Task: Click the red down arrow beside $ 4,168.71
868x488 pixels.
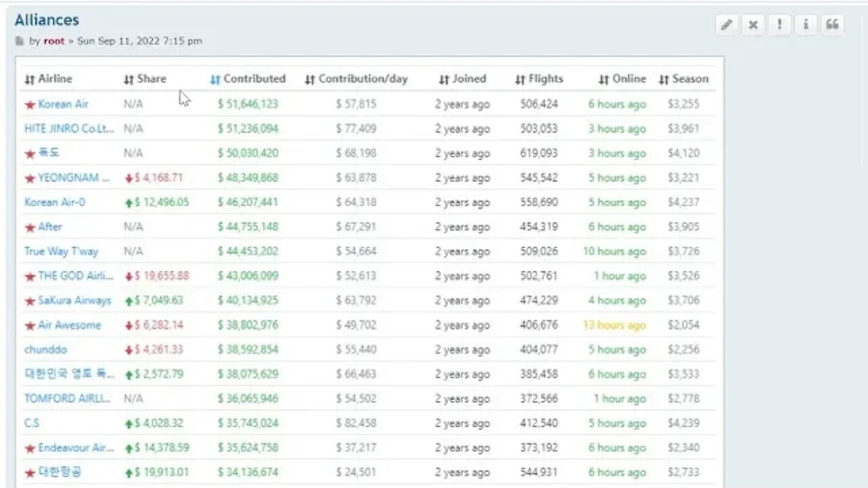Action: pos(128,178)
